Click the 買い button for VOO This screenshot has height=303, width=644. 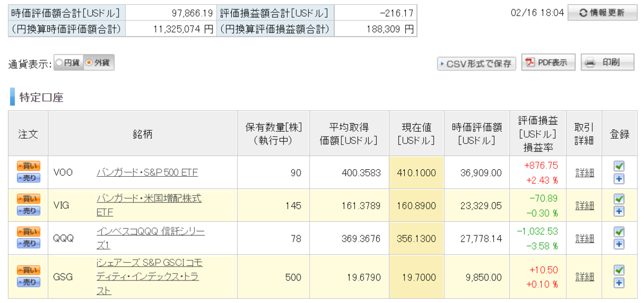pyautogui.click(x=28, y=165)
